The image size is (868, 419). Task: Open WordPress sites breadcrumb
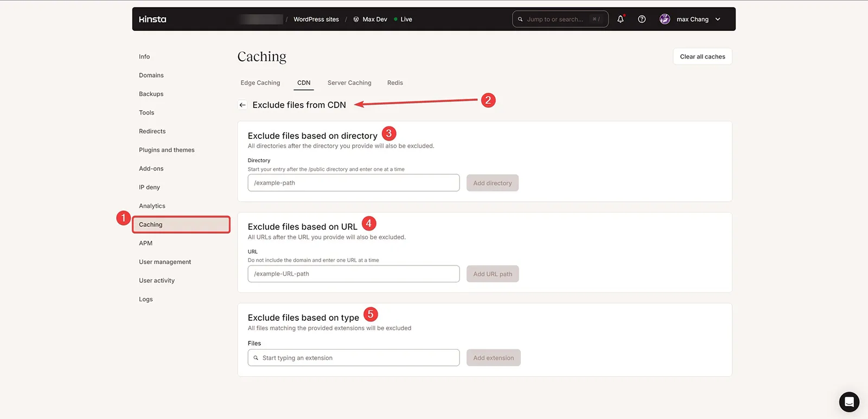[316, 19]
